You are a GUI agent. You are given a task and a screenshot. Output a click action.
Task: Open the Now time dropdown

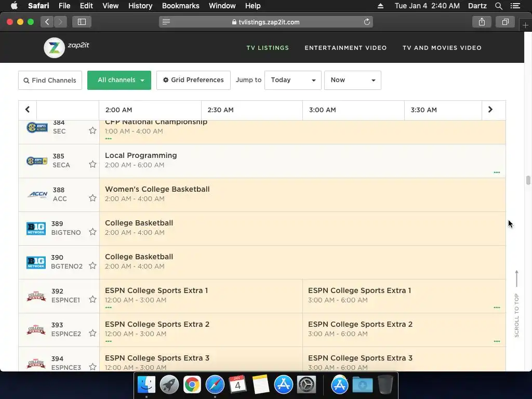pos(353,80)
